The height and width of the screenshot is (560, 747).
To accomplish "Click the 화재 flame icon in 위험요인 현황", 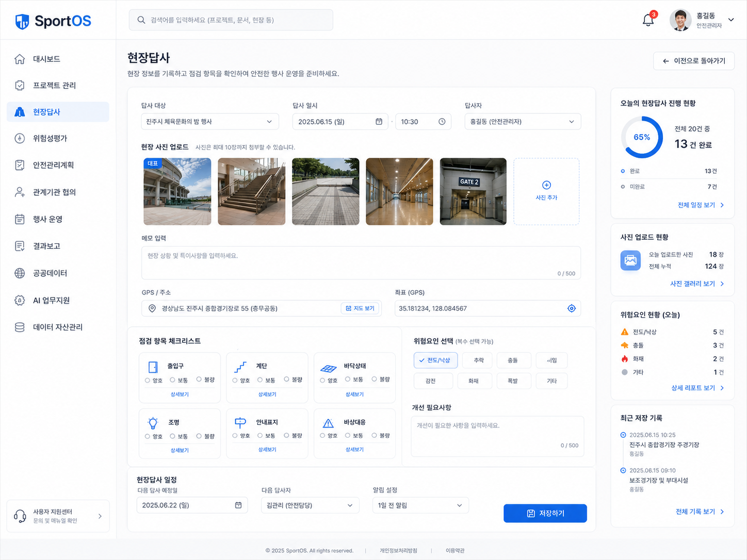I will tap(625, 359).
